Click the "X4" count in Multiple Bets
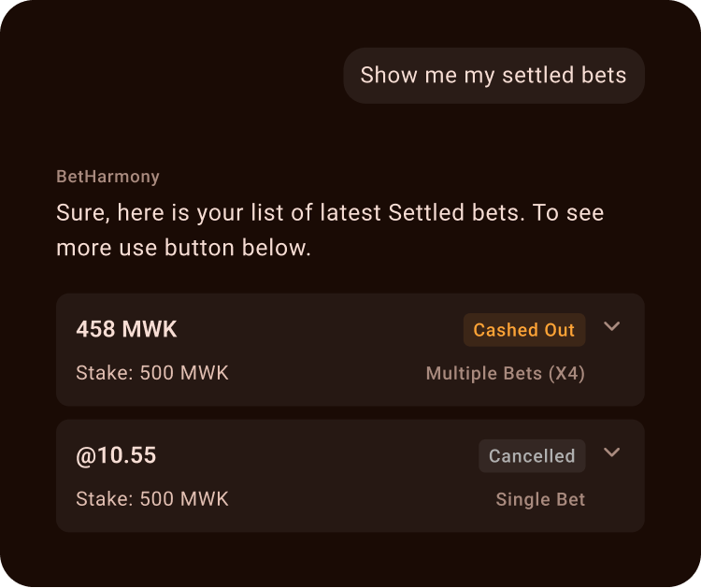The height and width of the screenshot is (588, 701). point(566,374)
